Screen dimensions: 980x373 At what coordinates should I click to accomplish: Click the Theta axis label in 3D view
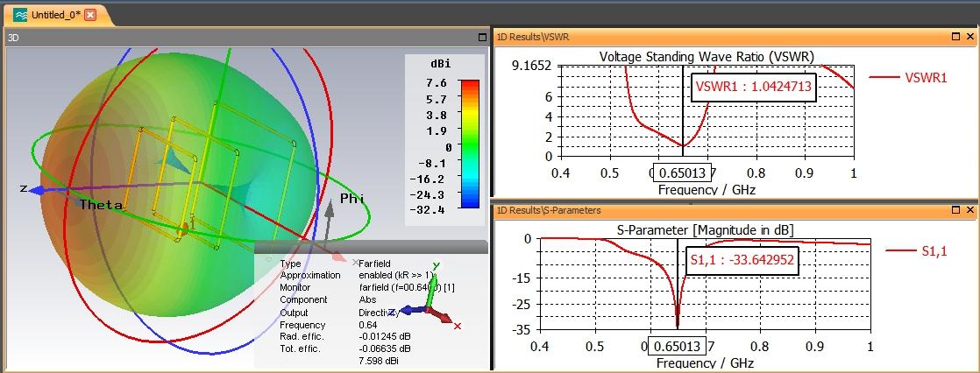coord(101,204)
